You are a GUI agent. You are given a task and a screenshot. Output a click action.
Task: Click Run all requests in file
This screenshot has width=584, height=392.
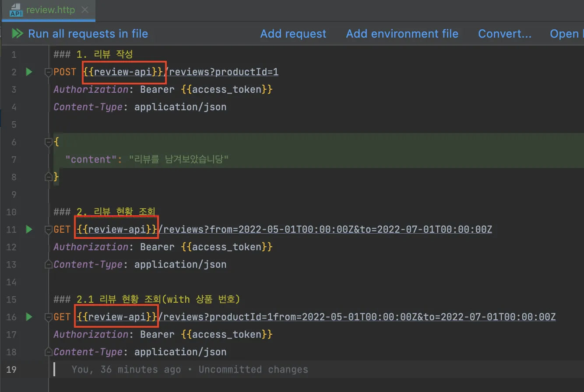point(88,34)
